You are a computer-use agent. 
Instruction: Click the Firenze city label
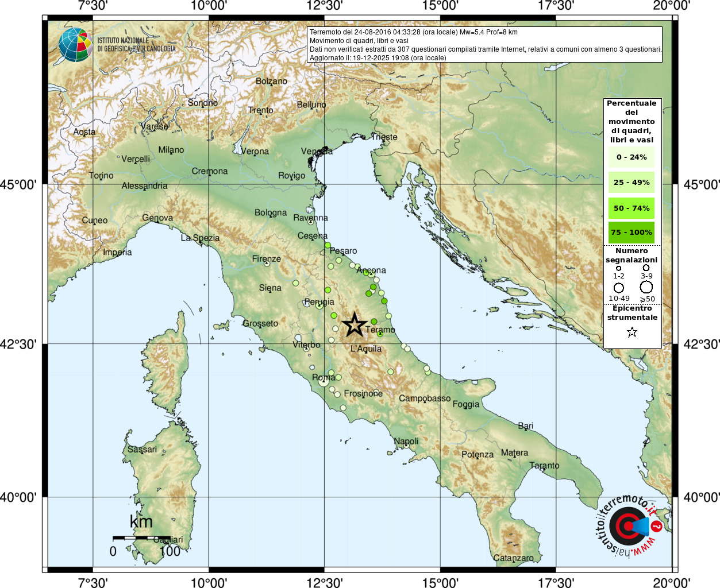pyautogui.click(x=267, y=259)
